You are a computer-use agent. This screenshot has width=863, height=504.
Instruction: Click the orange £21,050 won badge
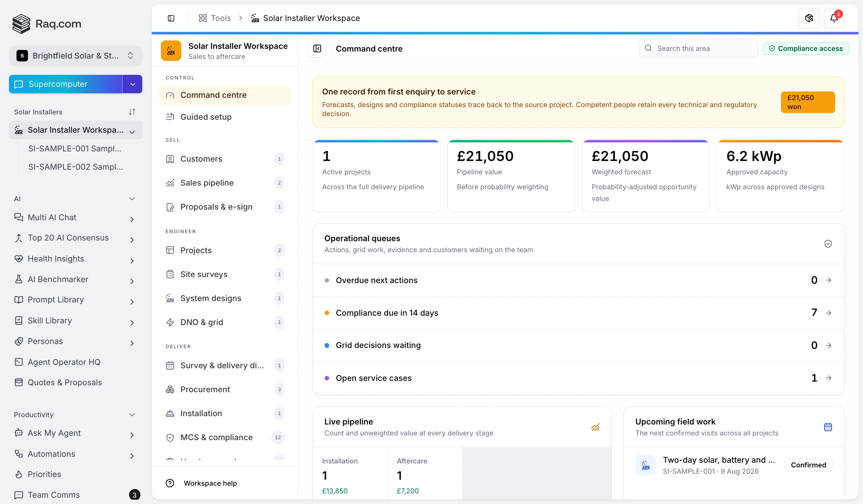click(807, 102)
